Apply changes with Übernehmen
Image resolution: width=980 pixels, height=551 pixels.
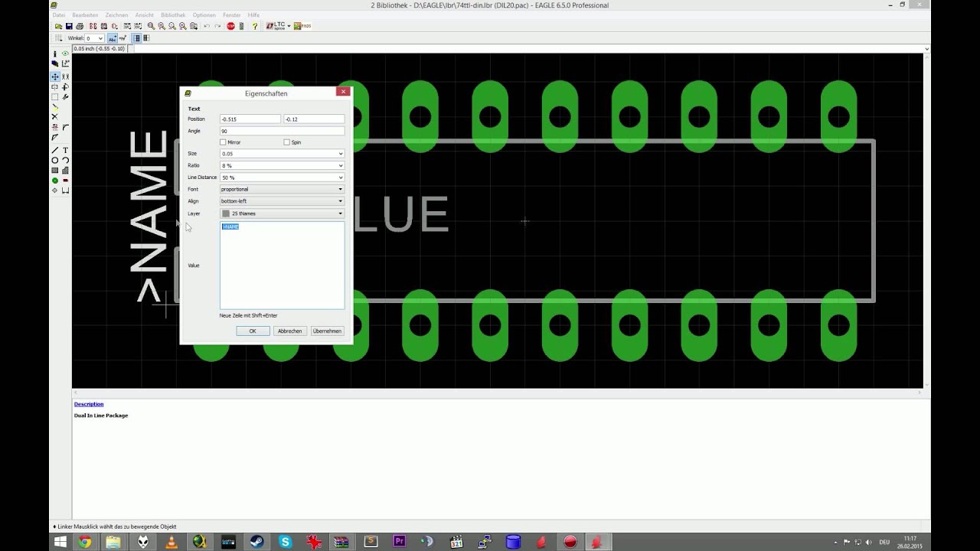point(327,331)
